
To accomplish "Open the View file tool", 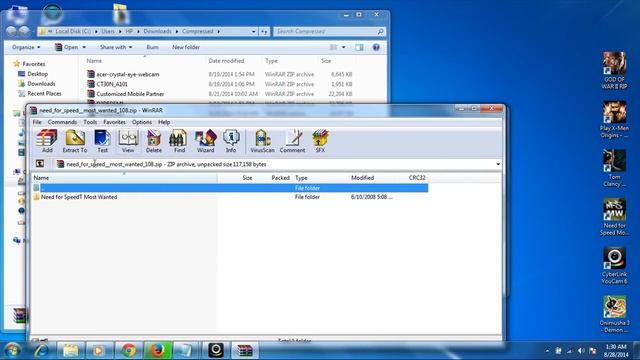I will pos(128,141).
